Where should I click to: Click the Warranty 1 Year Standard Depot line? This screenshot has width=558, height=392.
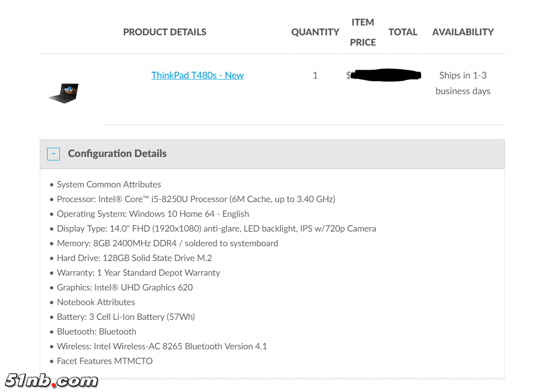click(x=138, y=273)
